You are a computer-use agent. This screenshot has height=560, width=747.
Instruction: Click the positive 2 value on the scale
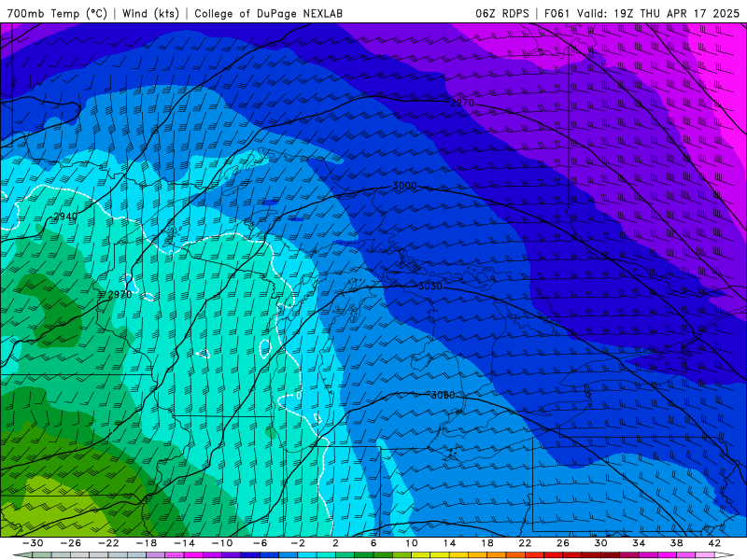coord(335,543)
